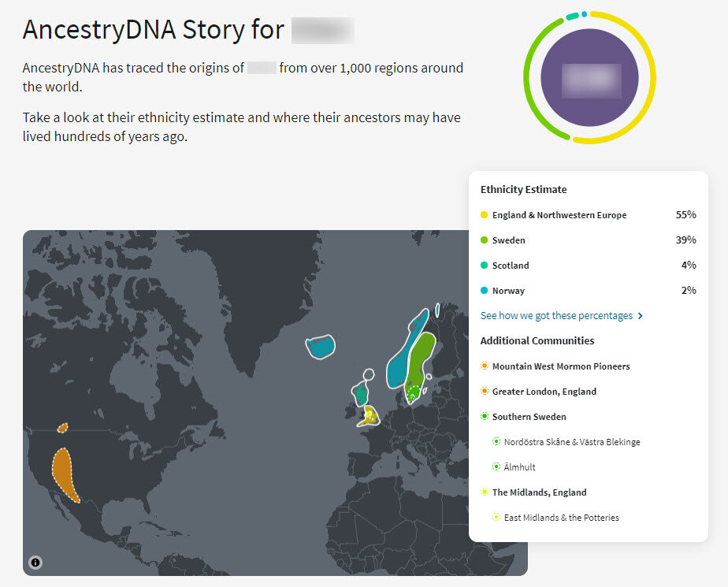Click the map info icon

click(35, 563)
